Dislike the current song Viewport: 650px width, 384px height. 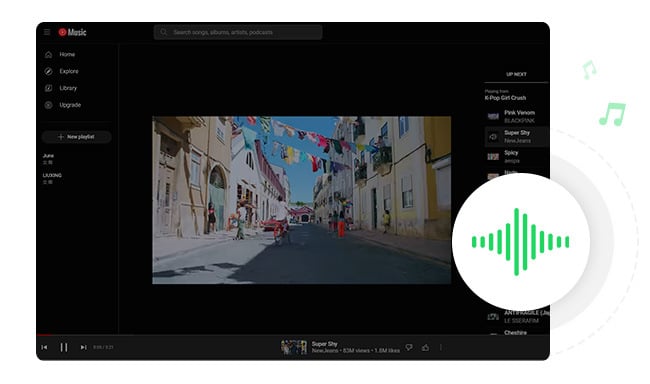(x=409, y=348)
